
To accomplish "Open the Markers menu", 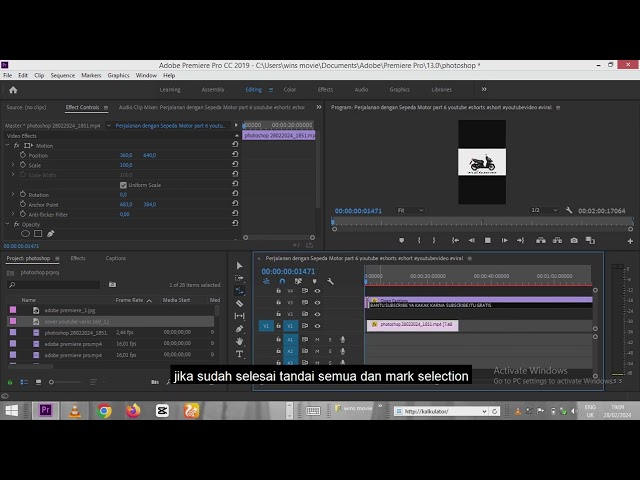I will pyautogui.click(x=91, y=76).
